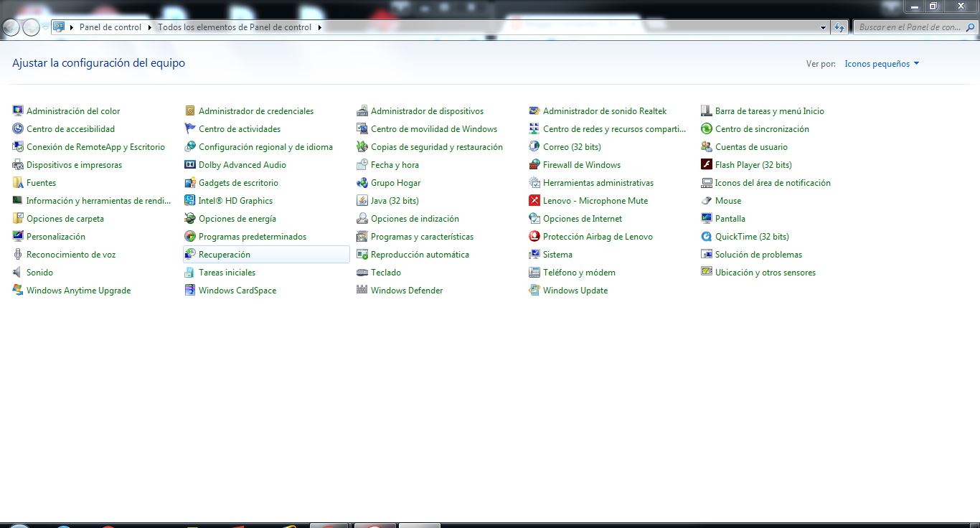Click the Java (32 bits) icon
This screenshot has height=528, width=980.
pyautogui.click(x=362, y=200)
